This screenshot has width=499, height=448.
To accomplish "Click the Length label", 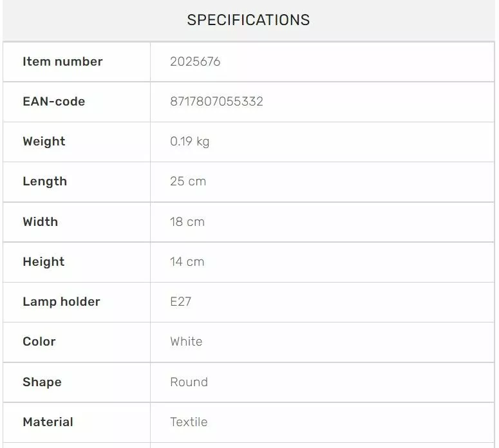I will point(44,182).
